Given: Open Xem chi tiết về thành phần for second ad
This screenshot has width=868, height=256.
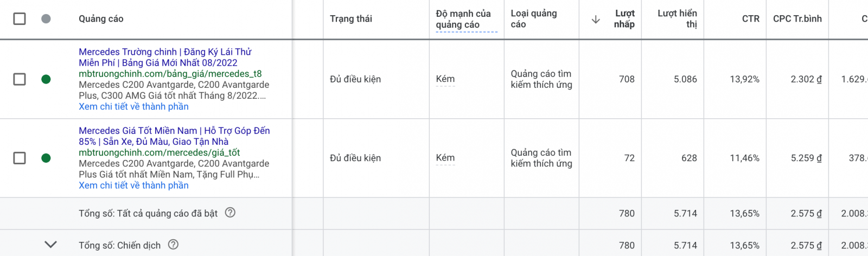Looking at the screenshot, I should (x=133, y=185).
